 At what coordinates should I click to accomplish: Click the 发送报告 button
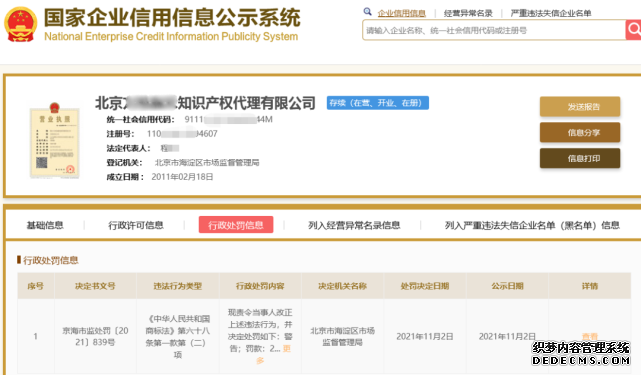tap(580, 107)
